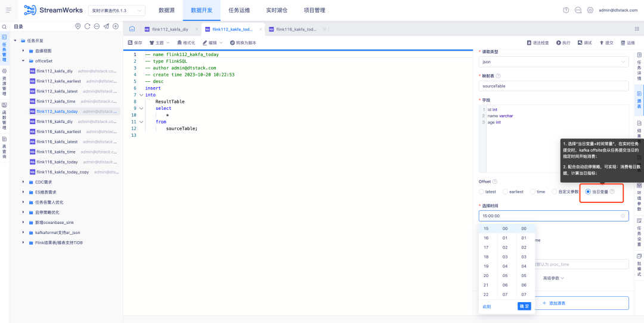This screenshot has width=644, height=323.
Task: Click the home icon tab in editor tabs
Action: pos(132,29)
